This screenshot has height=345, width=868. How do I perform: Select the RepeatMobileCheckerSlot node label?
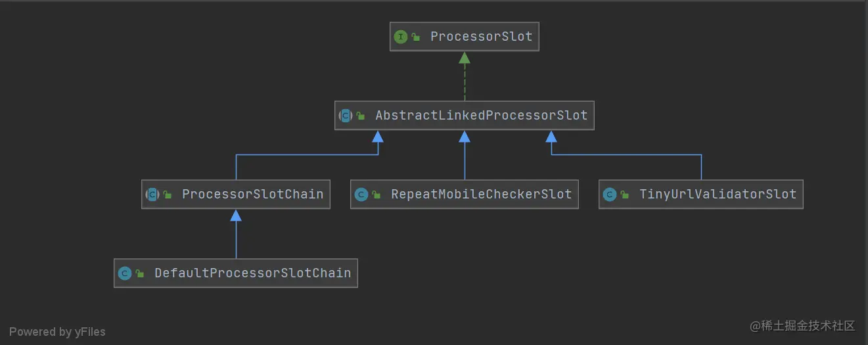tap(481, 195)
